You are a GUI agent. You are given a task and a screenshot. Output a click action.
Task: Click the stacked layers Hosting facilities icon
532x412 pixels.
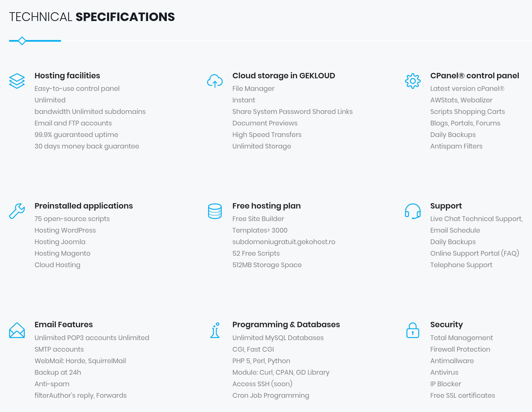pos(17,81)
